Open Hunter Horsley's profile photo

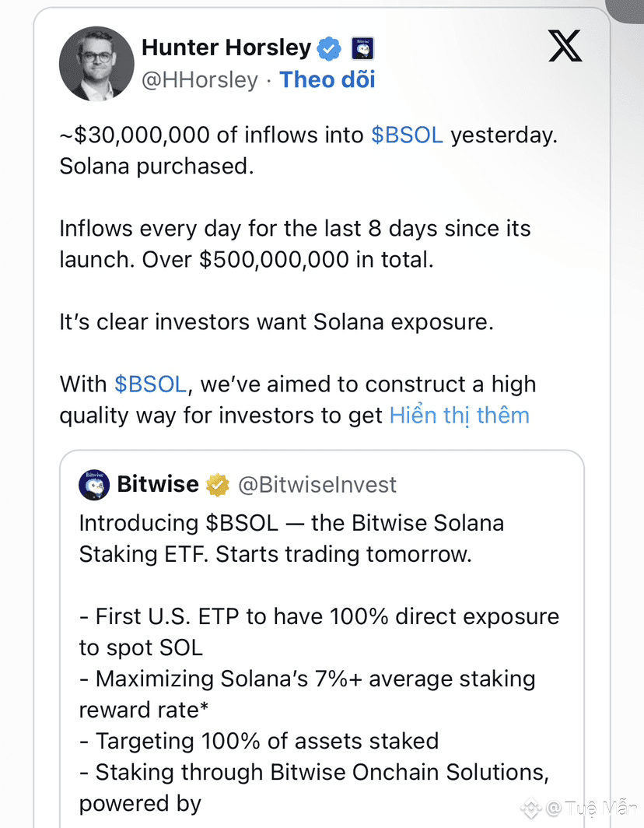(96, 64)
